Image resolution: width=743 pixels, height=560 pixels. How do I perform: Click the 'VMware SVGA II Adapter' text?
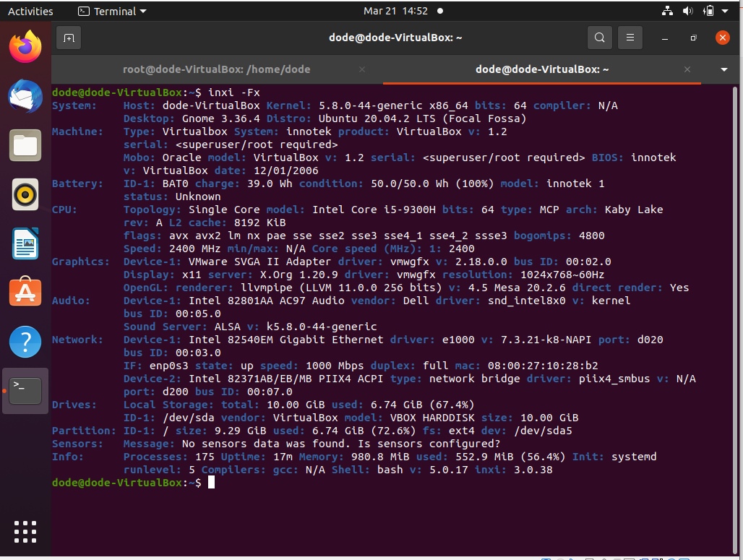pyautogui.click(x=259, y=262)
